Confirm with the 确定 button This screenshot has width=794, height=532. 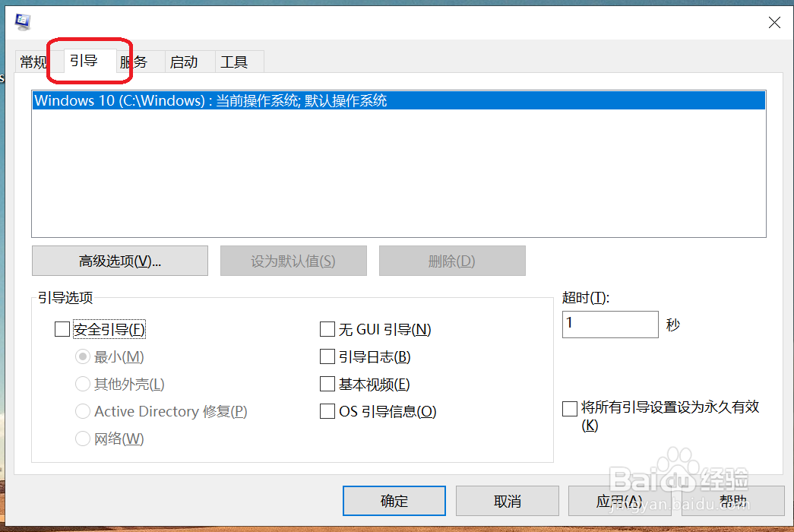click(x=394, y=501)
